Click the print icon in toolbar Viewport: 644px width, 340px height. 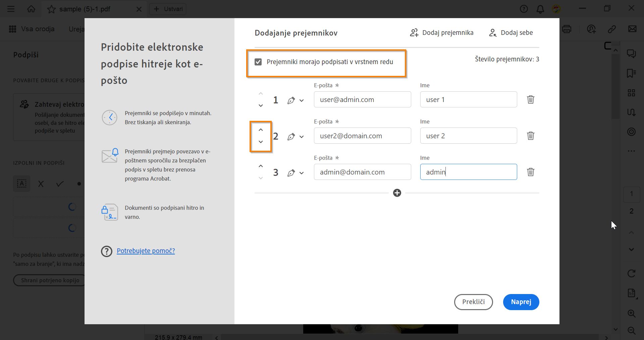(567, 29)
